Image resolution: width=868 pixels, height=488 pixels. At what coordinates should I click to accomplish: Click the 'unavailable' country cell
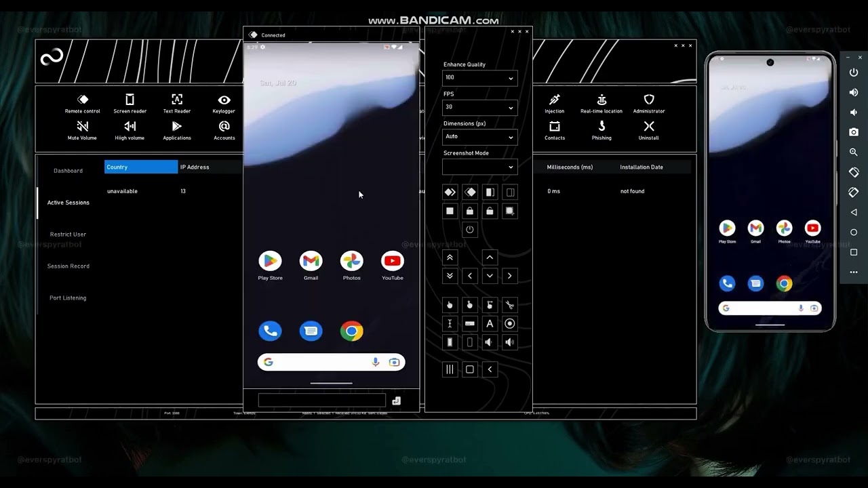point(122,191)
